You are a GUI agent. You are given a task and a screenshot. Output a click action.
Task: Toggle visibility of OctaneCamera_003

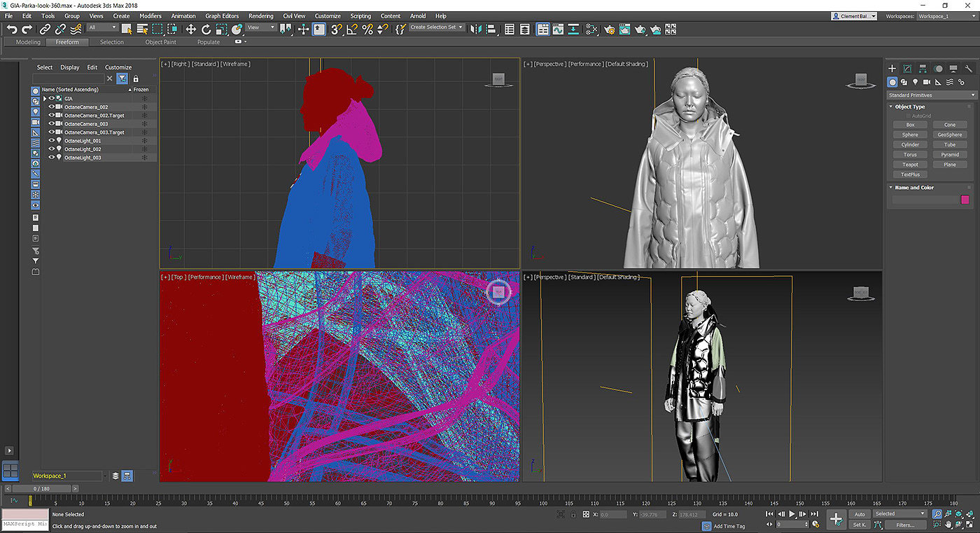(51, 124)
